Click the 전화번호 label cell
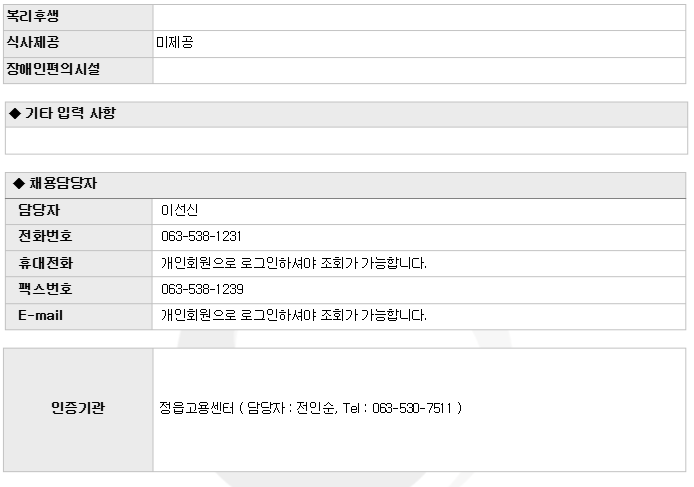Image resolution: width=694 pixels, height=487 pixels. [x=79, y=237]
